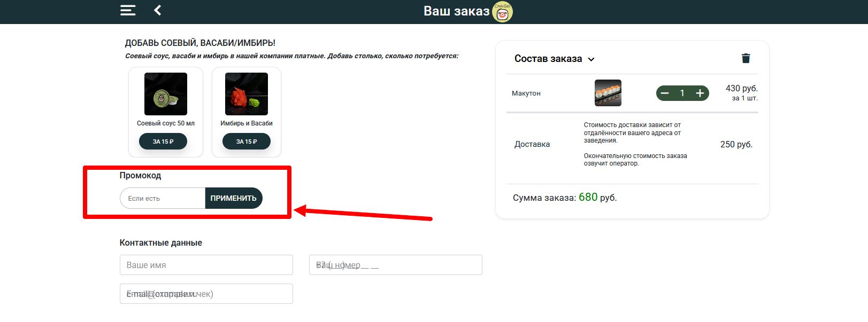Click the quantity value 1
The height and width of the screenshot is (322, 868).
(682, 93)
